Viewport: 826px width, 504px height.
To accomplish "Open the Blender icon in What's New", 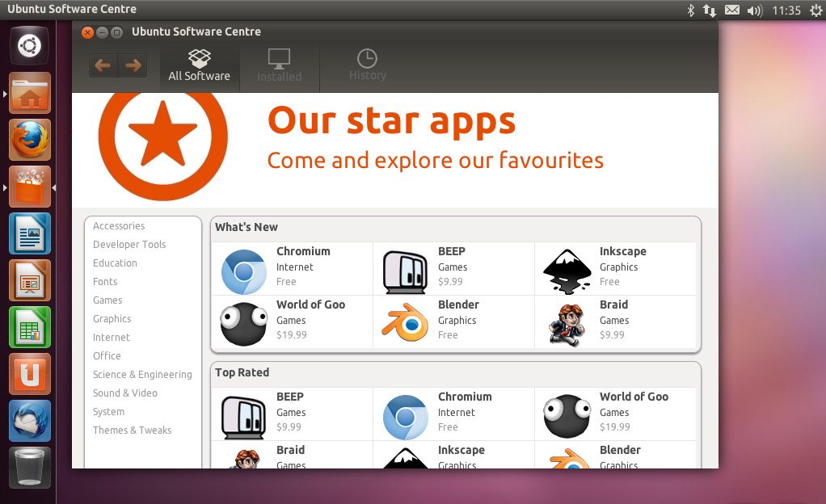I will pyautogui.click(x=405, y=322).
